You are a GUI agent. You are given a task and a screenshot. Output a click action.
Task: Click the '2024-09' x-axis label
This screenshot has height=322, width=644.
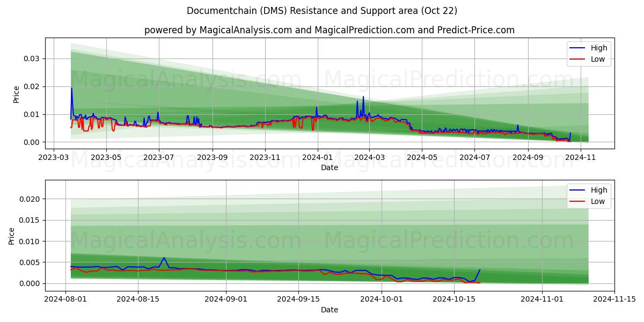tap(528, 157)
